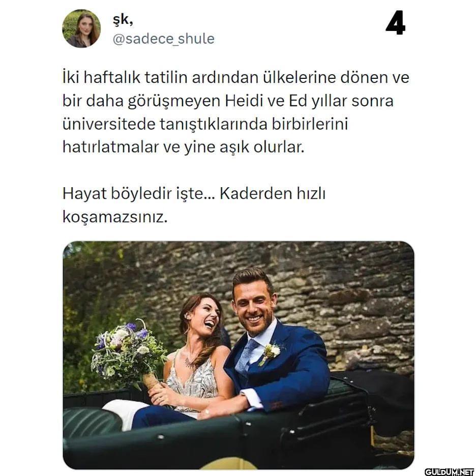Open the attached wedding photo
The width and height of the screenshot is (476, 476).
[x=239, y=355]
